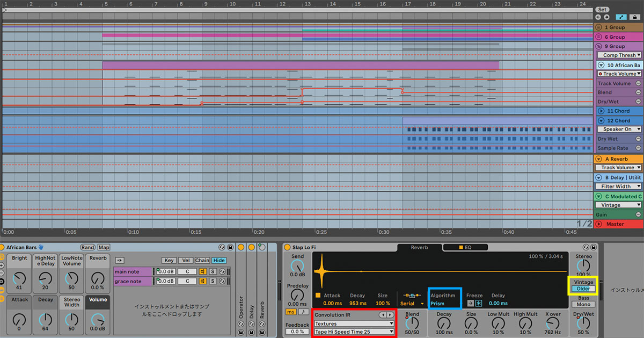The width and height of the screenshot is (644, 338).
Task: Click the Volume macro knob
Action: click(98, 319)
